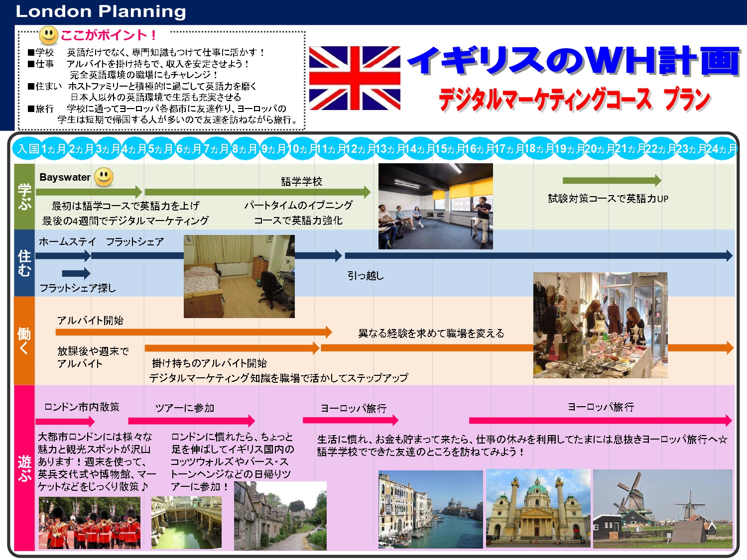Click the 入国 marker on the timeline
The width and height of the screenshot is (747, 560).
28,149
